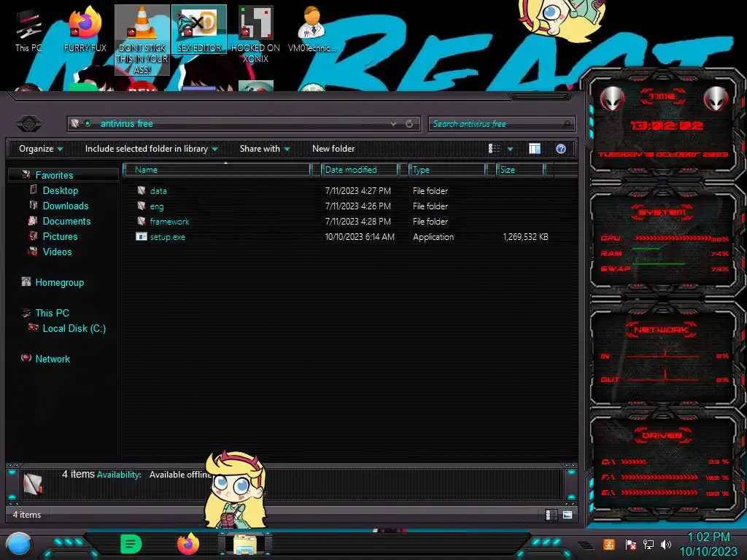Click the F:\ drive usage bar
This screenshot has width=747, height=560.
[x=659, y=477]
